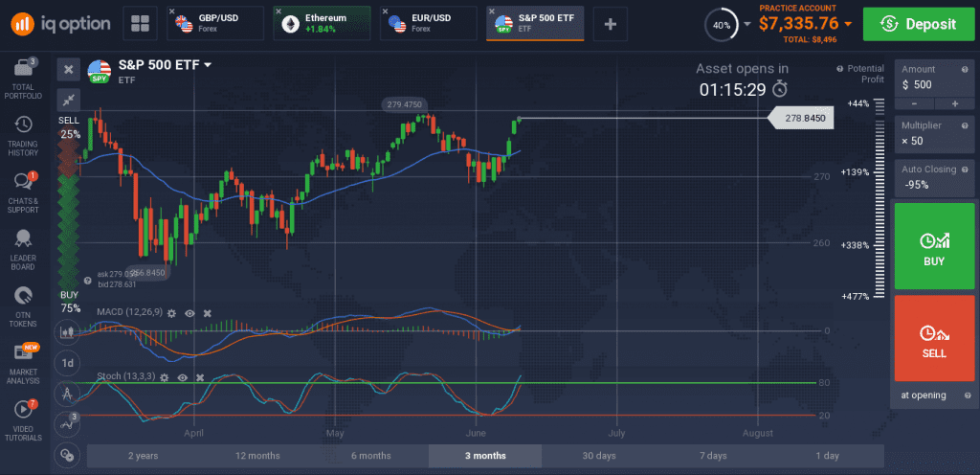Close the EUR/USD tab
This screenshot has height=475, width=980.
[386, 11]
